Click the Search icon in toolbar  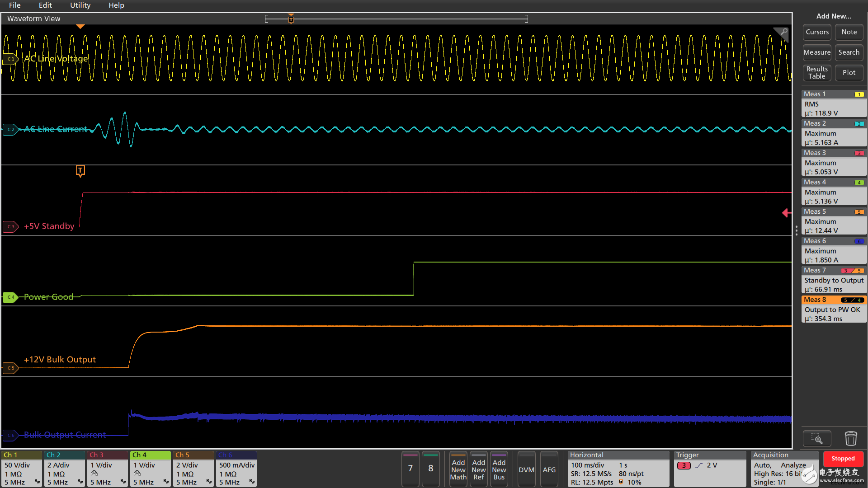pos(848,52)
